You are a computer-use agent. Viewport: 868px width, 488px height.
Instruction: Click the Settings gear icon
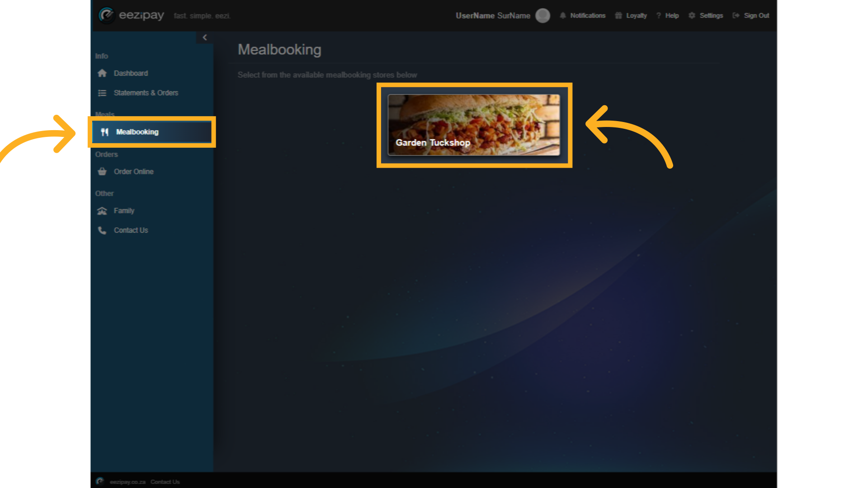click(x=692, y=15)
